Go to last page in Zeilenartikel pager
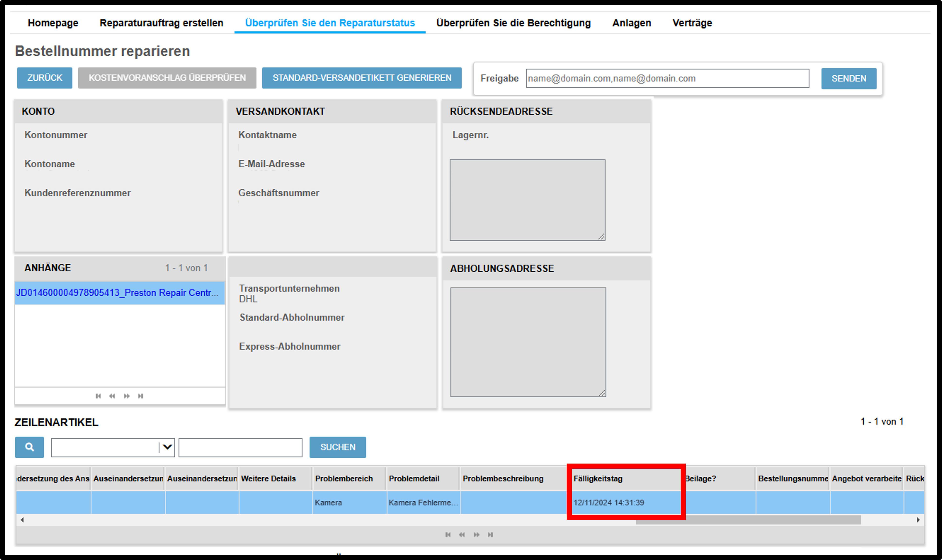The image size is (942, 560). point(490,535)
